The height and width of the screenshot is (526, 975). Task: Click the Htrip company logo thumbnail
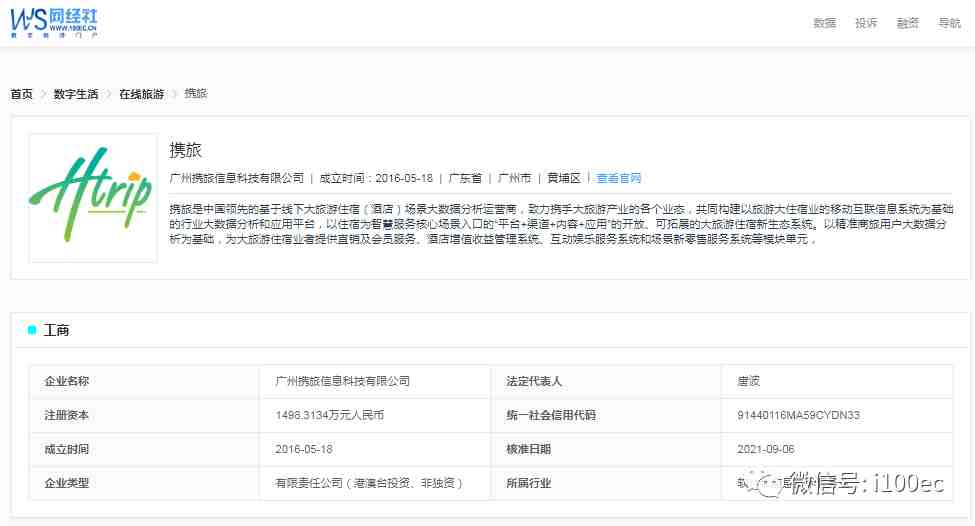tap(93, 198)
